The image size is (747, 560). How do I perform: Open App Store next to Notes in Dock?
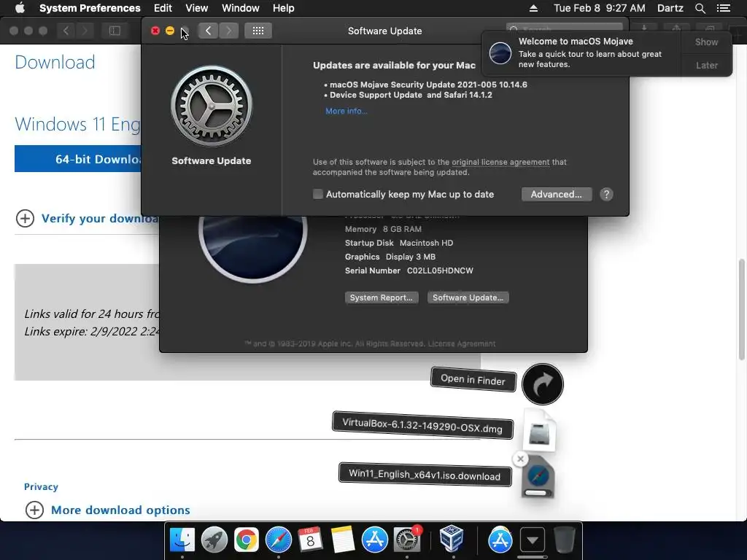point(374,540)
